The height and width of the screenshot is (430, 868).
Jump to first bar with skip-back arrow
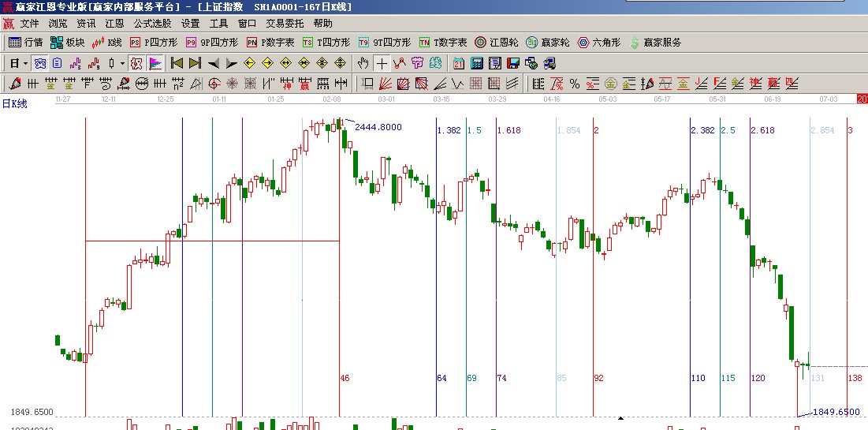(177, 63)
